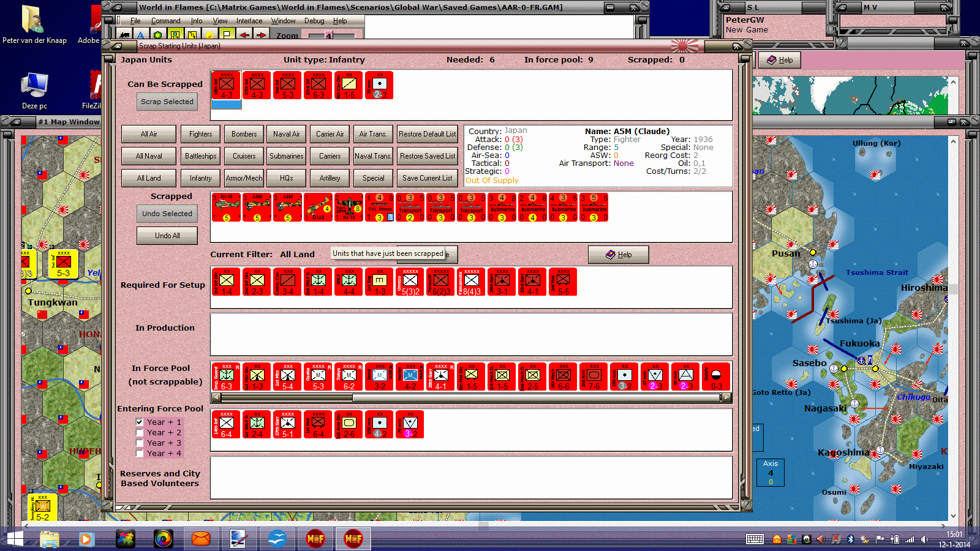Filter units by Armor/Mech
The width and height of the screenshot is (980, 551).
(244, 178)
